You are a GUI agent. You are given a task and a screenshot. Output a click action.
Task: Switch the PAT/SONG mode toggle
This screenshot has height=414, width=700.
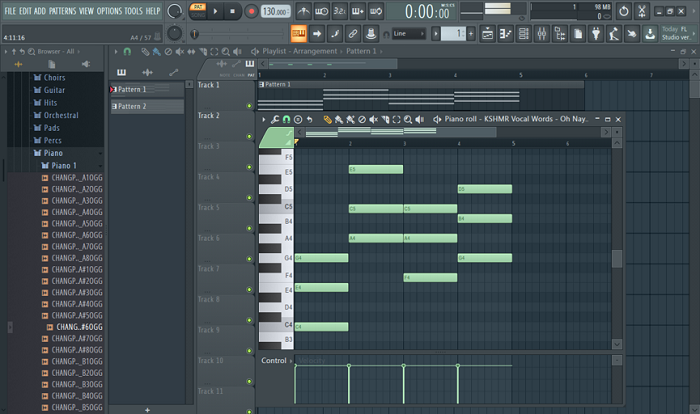pyautogui.click(x=198, y=11)
